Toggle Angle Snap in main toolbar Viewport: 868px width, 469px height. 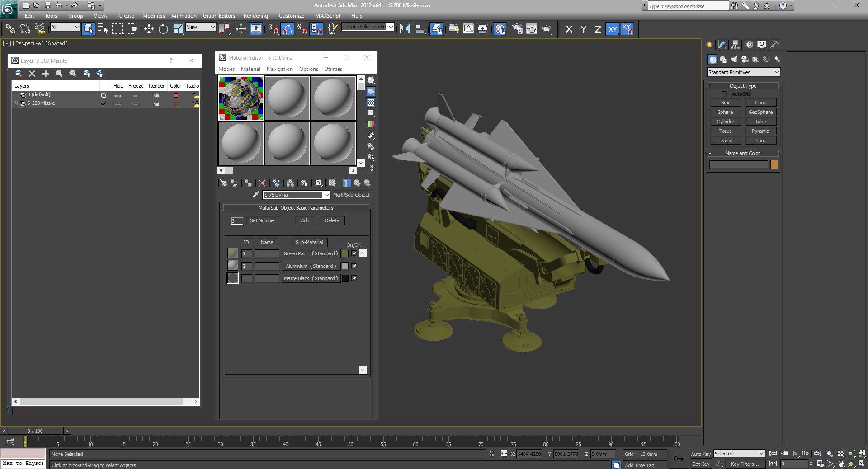(288, 29)
